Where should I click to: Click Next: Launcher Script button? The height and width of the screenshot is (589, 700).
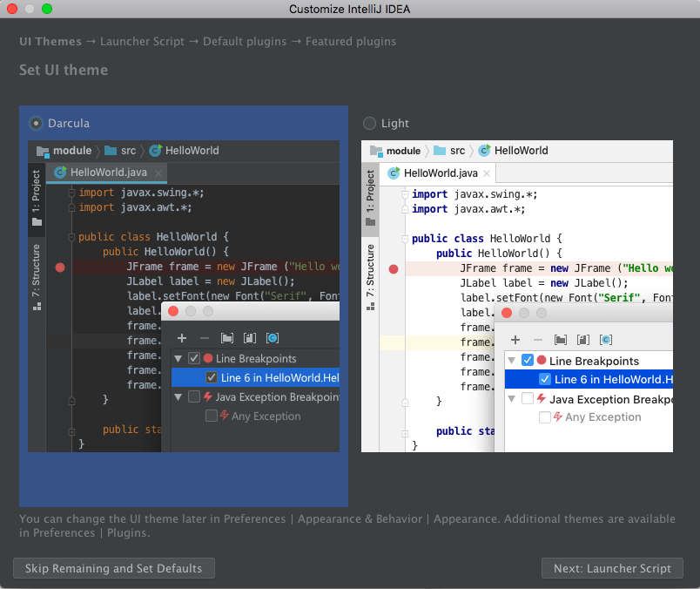(x=612, y=568)
